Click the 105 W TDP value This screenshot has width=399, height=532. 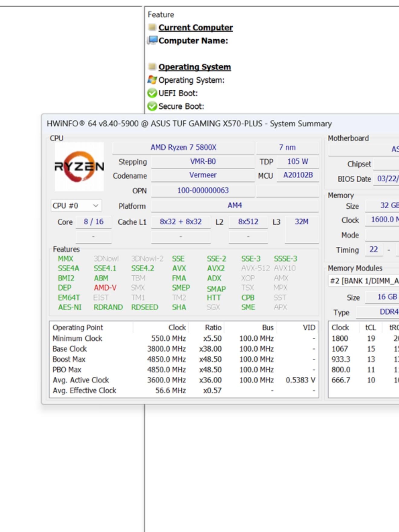coord(298,161)
